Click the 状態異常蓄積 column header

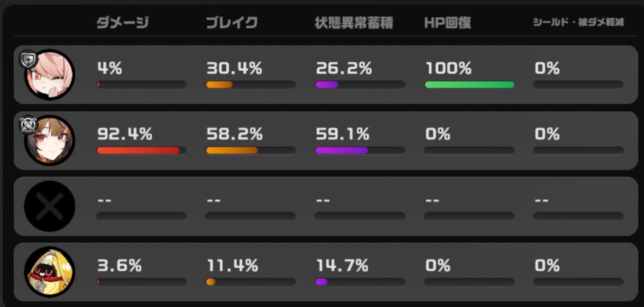[x=354, y=23]
